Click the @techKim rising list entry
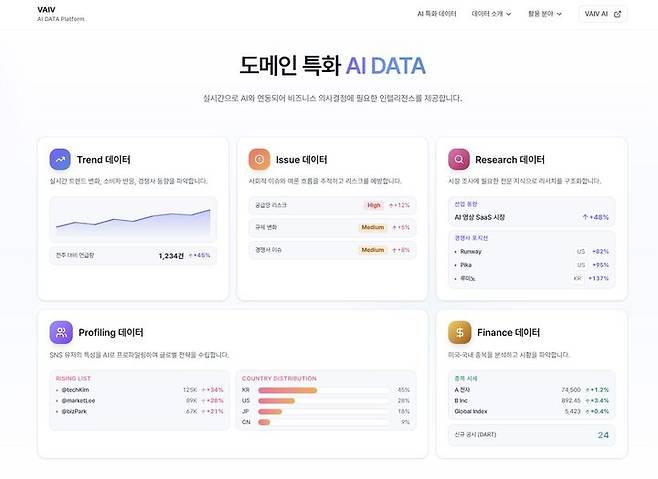This screenshot has width=658, height=479. [139, 390]
